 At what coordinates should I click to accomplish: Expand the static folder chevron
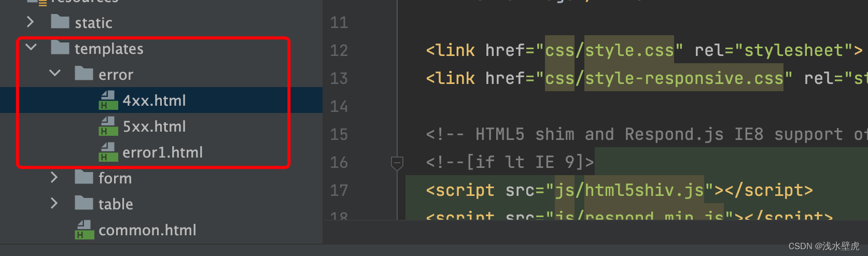point(31,22)
